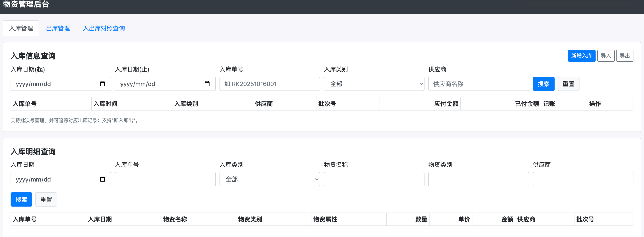
Task: Click the 入库单号 input with RK20251016001 placeholder
Action: [269, 84]
